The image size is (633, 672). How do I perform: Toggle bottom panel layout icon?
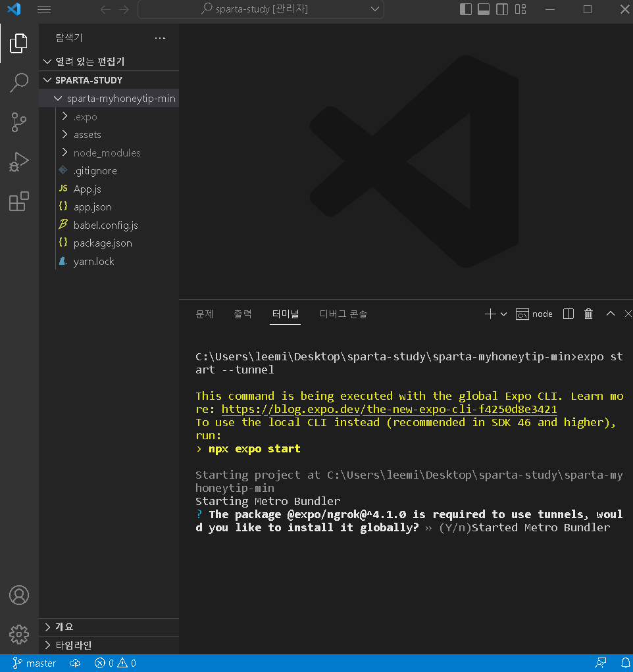pos(484,9)
